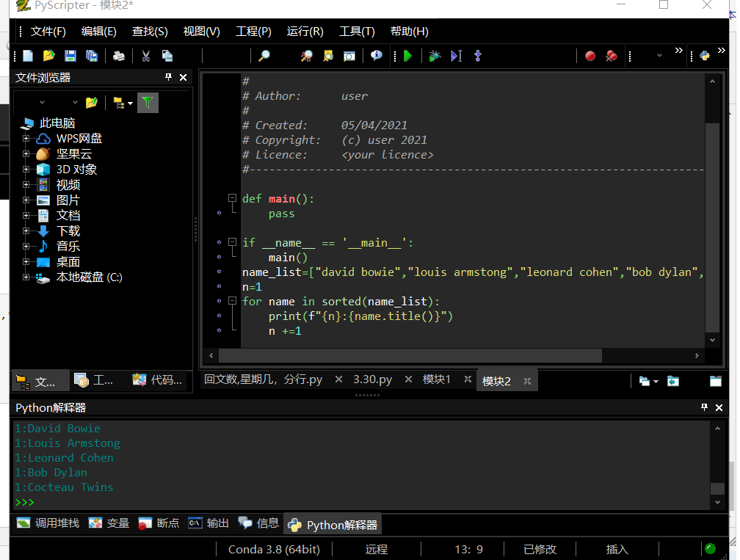Viewport: 740px width, 560px height.
Task: Cut selection using scissors icon
Action: point(146,56)
